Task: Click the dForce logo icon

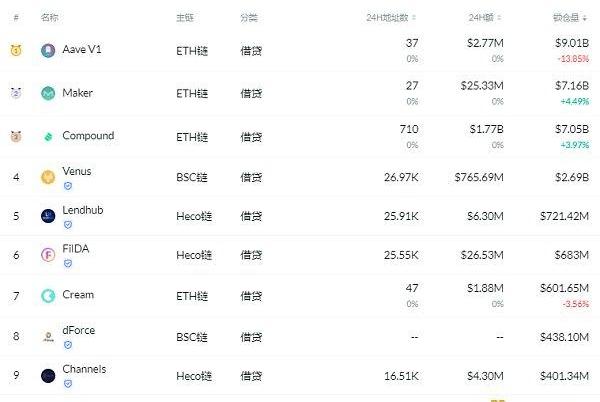Action: coord(48,337)
